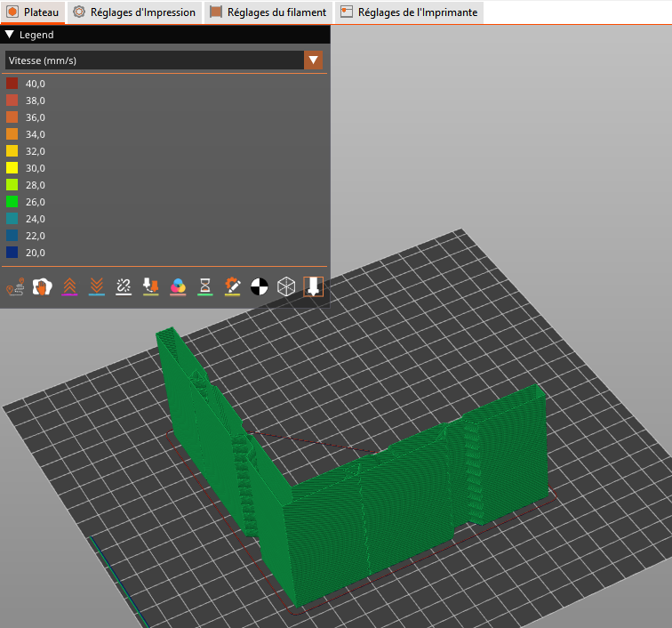Click the 28,0 speed value text
This screenshot has height=628, width=672.
(36, 185)
